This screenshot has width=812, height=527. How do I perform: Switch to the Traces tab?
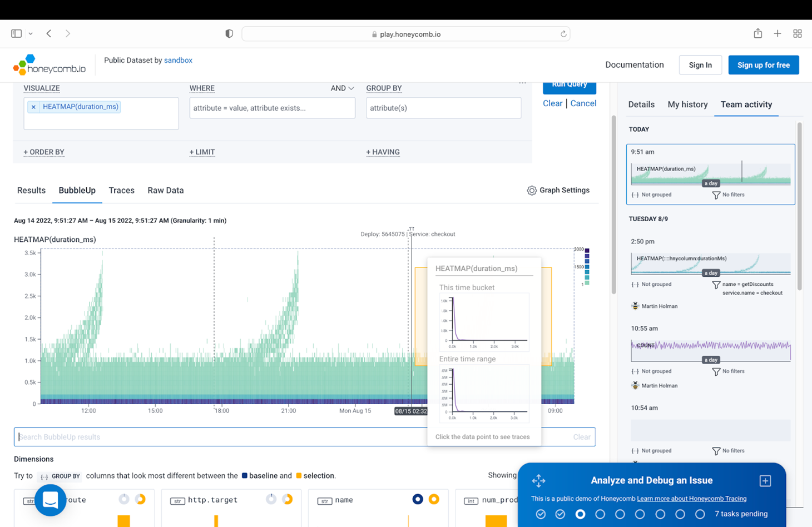pos(121,190)
